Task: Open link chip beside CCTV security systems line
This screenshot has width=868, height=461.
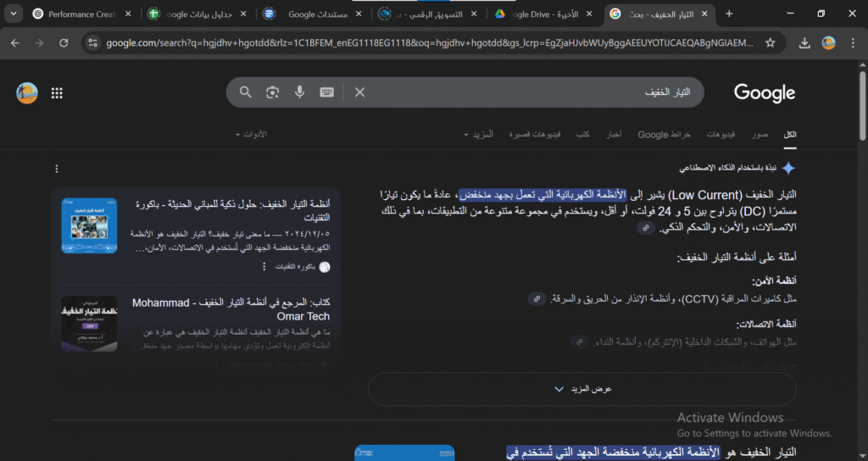Action: pyautogui.click(x=537, y=299)
